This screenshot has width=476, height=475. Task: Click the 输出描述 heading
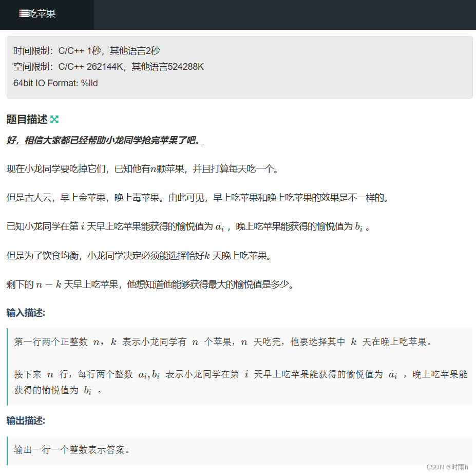point(26,421)
